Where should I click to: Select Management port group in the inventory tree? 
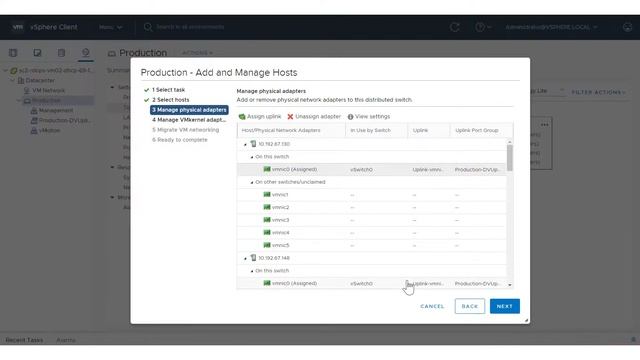click(x=56, y=111)
